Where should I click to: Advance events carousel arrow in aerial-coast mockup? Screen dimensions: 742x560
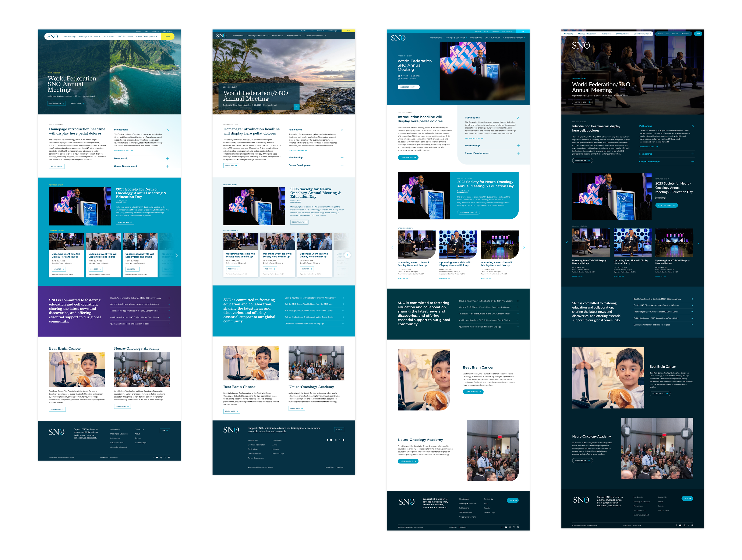pyautogui.click(x=176, y=255)
